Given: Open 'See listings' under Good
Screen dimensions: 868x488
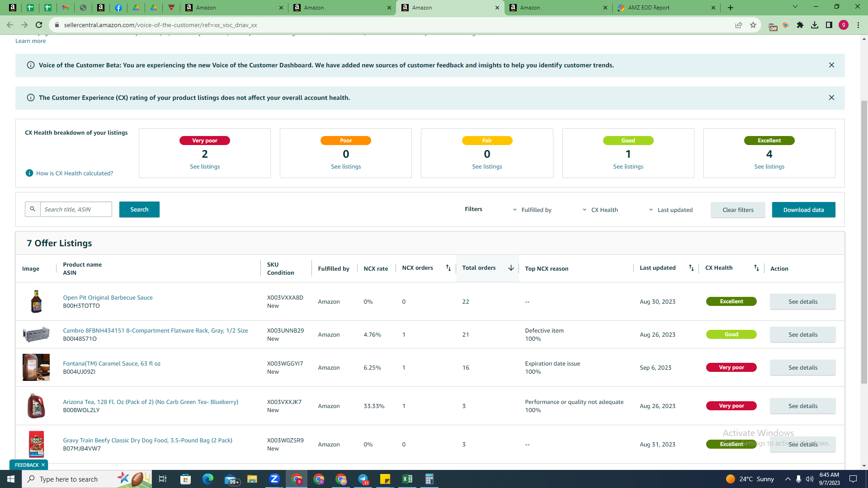Looking at the screenshot, I should click(x=628, y=167).
